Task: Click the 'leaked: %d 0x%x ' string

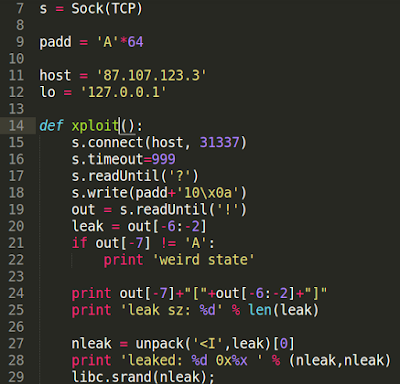Action: [192, 360]
